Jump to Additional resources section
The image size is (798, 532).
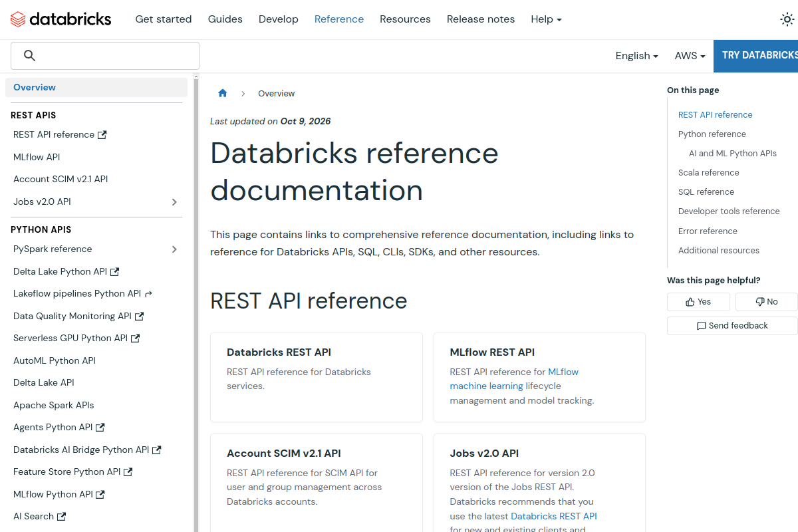click(x=719, y=251)
